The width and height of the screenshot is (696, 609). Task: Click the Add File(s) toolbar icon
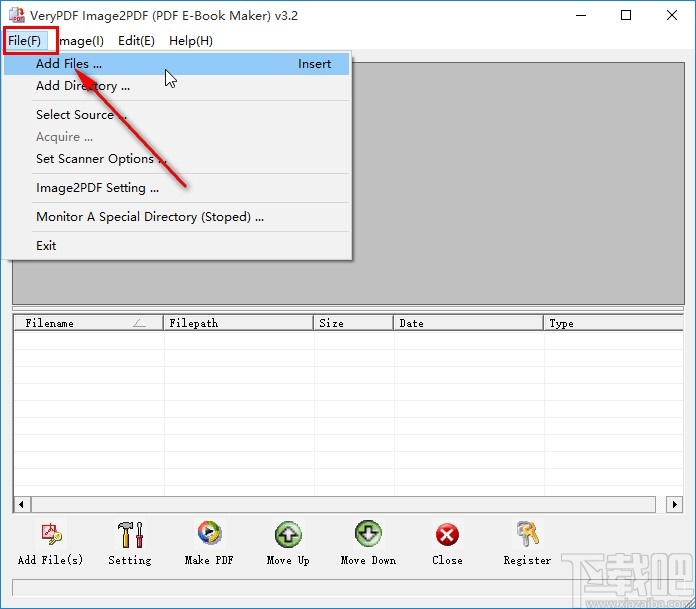coord(50,534)
